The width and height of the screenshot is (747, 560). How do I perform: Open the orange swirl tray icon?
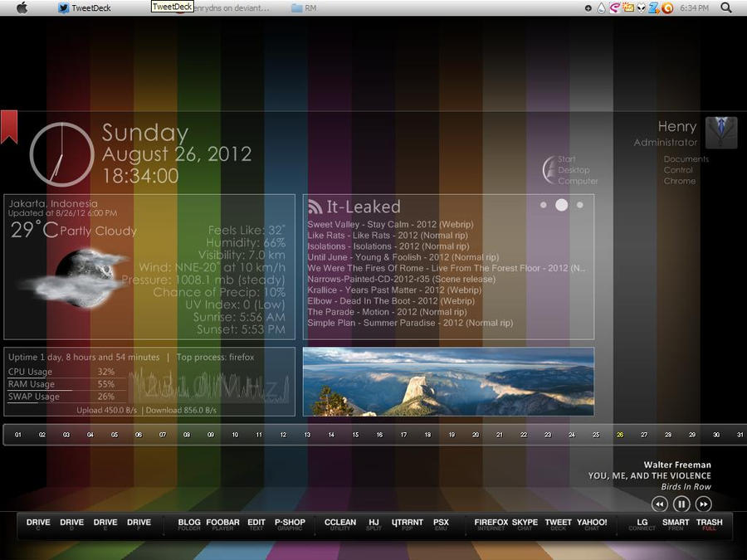coord(667,8)
